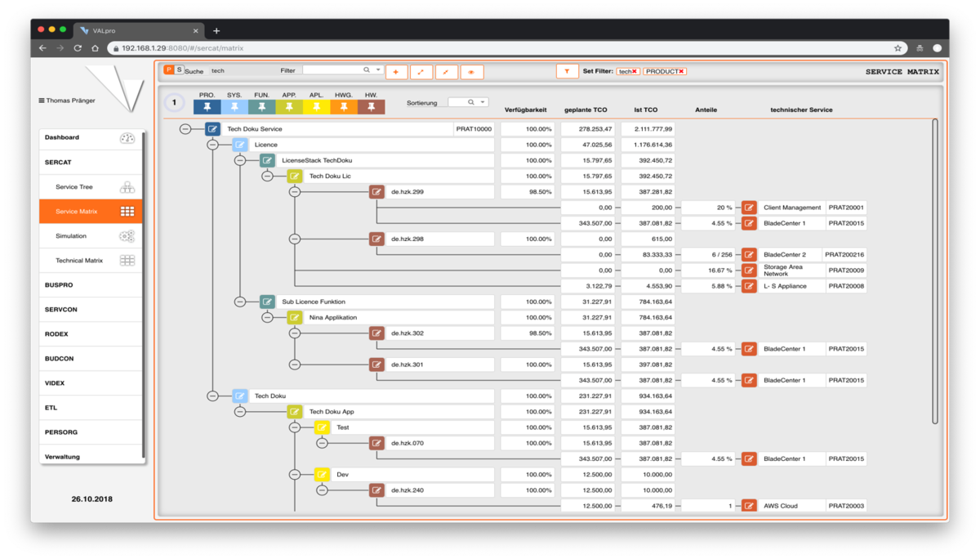Screen dimensions: 980x559
Task: Remove the PRODUCT filter tag
Action: [x=682, y=72]
